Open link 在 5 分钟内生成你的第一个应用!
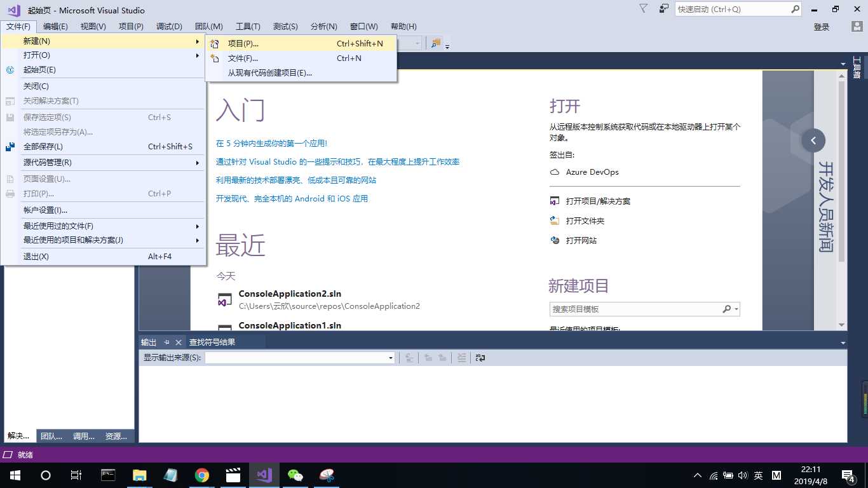 [271, 144]
